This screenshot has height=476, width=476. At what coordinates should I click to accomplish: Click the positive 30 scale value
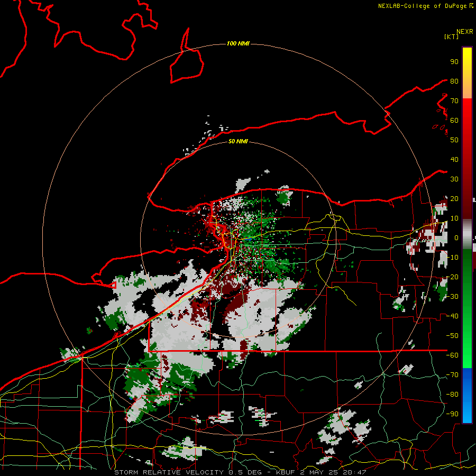click(454, 179)
